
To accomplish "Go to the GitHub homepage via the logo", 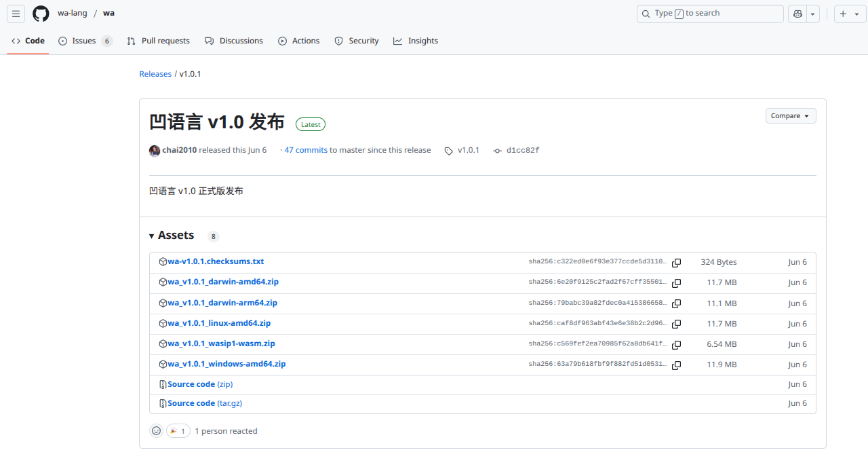I will coord(41,14).
